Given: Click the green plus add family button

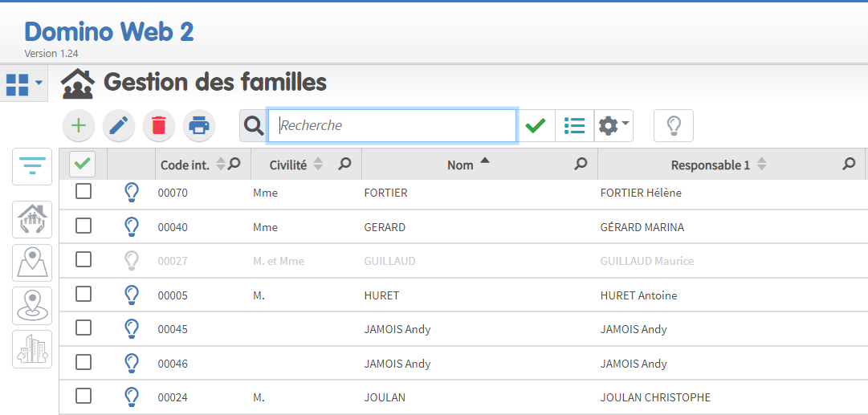Looking at the screenshot, I should (79, 125).
